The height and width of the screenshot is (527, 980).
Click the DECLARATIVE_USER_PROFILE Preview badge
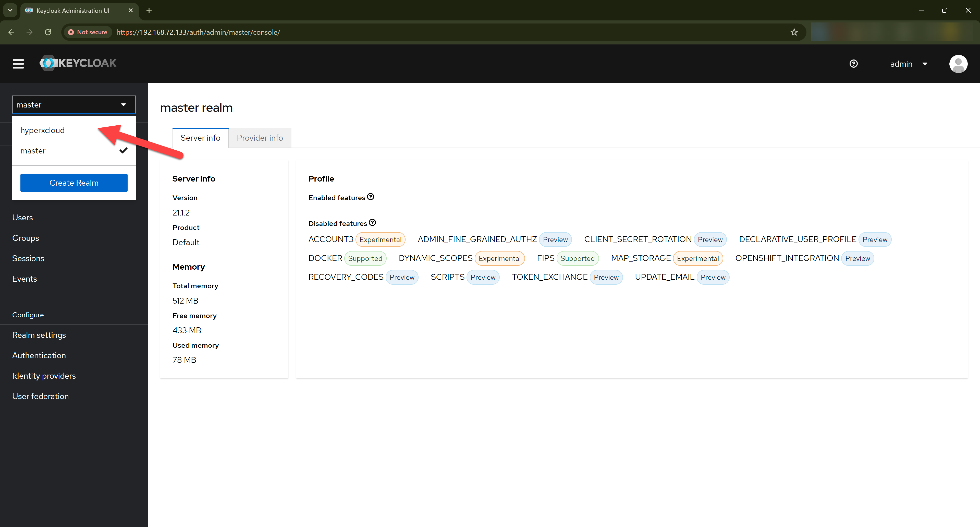pos(875,239)
